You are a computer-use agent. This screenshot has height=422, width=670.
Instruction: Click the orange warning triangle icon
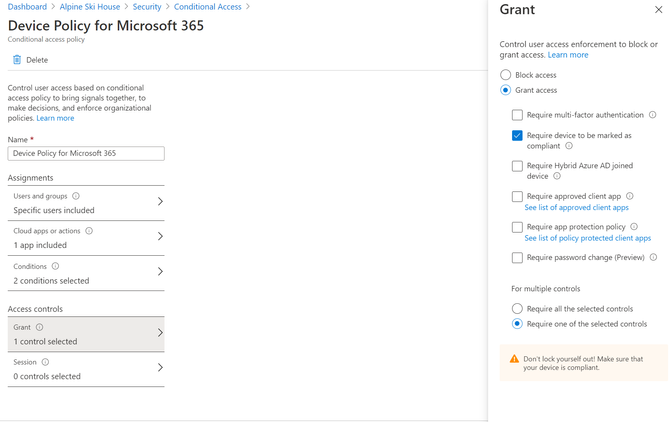(x=514, y=359)
